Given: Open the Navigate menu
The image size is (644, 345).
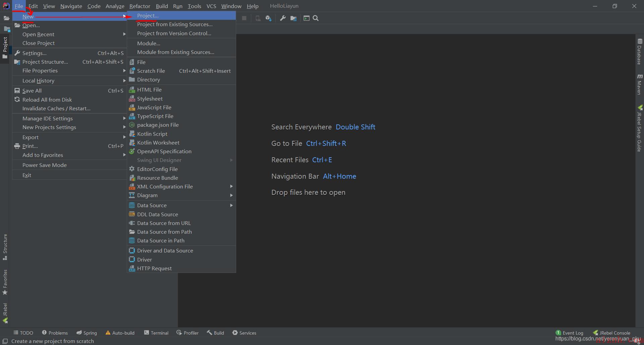Looking at the screenshot, I should (71, 6).
